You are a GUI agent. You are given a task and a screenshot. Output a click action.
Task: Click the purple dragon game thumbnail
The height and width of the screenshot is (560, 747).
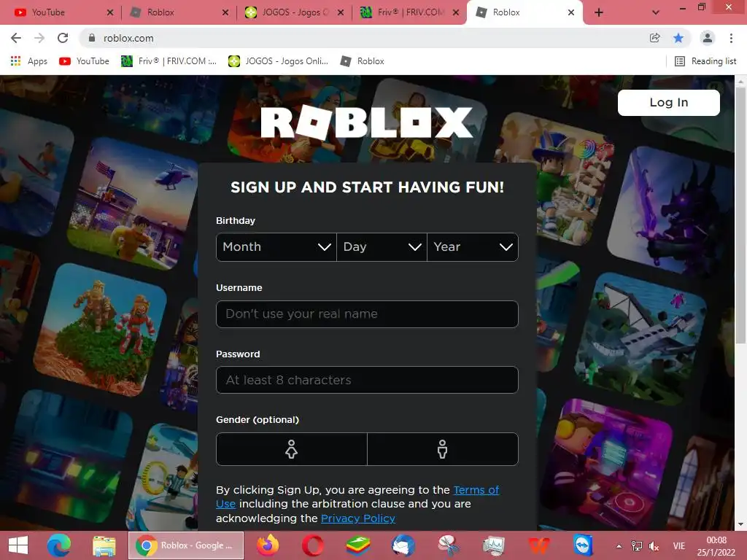pyautogui.click(x=671, y=211)
